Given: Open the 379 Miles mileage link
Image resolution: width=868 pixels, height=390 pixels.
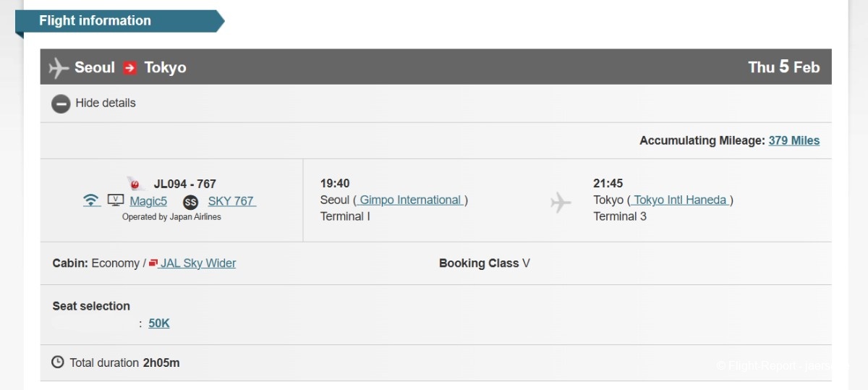Looking at the screenshot, I should click(793, 140).
